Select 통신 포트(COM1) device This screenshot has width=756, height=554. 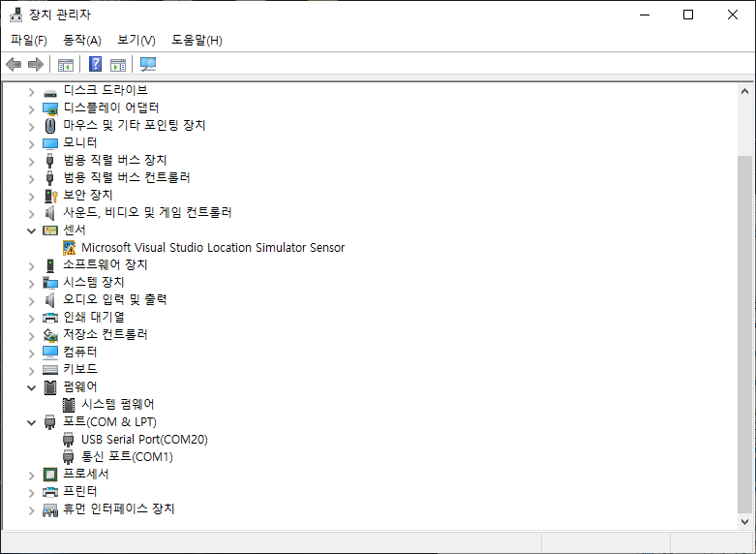127,456
